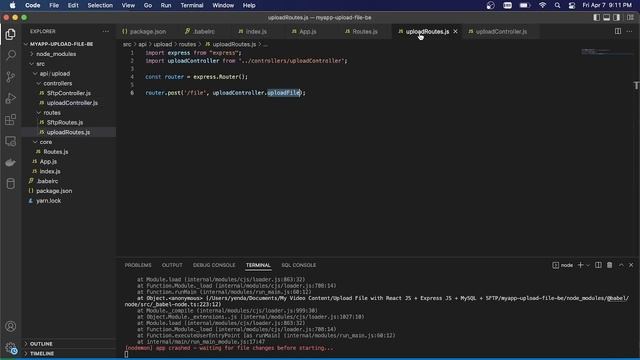The height and width of the screenshot is (360, 640).
Task: Open the Extensions view
Action: click(11, 120)
